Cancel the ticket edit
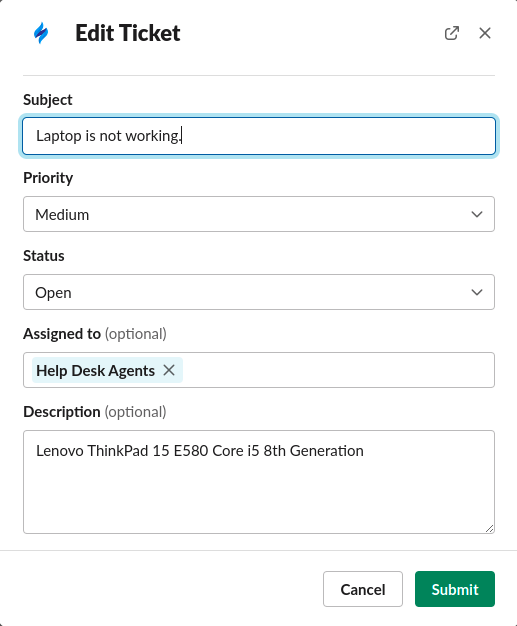Image resolution: width=517 pixels, height=626 pixels. (362, 589)
